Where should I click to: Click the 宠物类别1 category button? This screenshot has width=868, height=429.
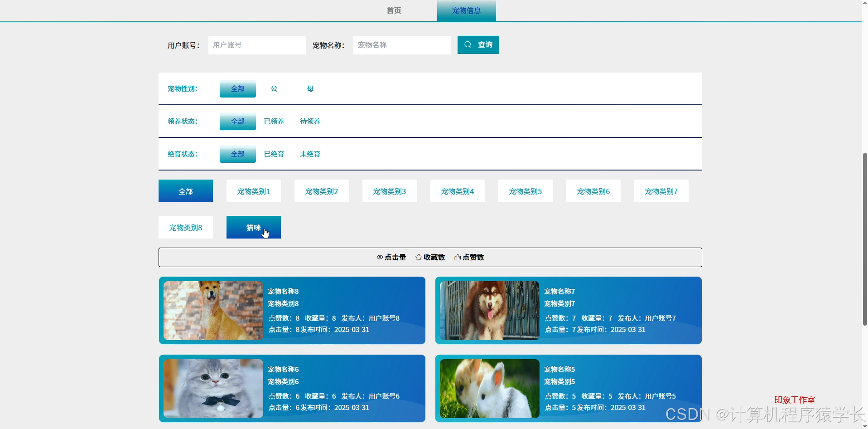pyautogui.click(x=253, y=191)
